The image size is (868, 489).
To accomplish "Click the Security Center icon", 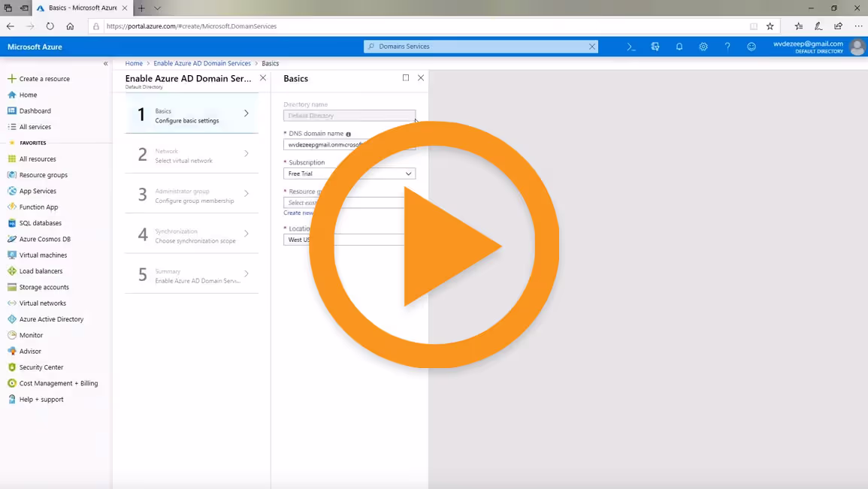I will 11,367.
